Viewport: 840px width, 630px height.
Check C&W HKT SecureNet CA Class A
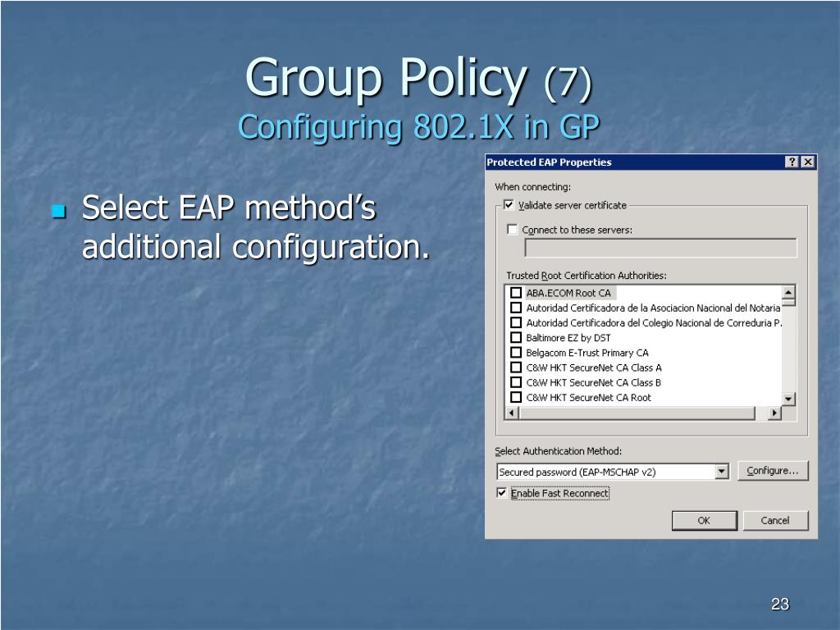(x=516, y=367)
